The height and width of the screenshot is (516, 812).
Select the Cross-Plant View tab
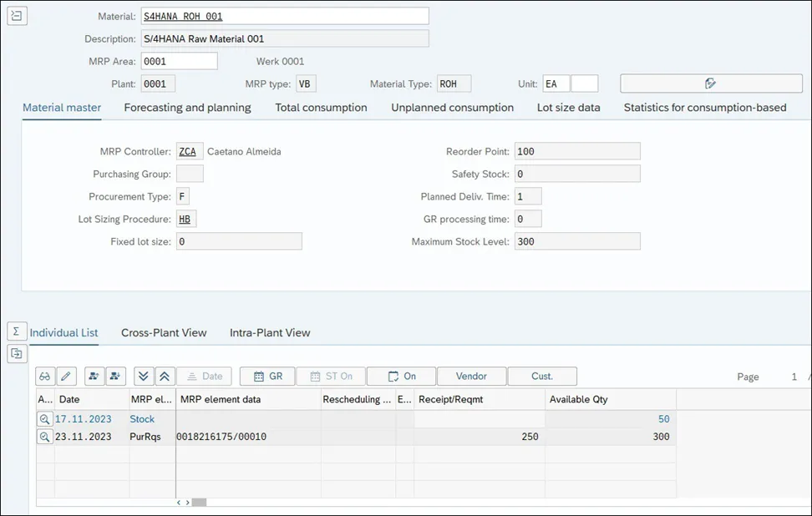click(164, 332)
